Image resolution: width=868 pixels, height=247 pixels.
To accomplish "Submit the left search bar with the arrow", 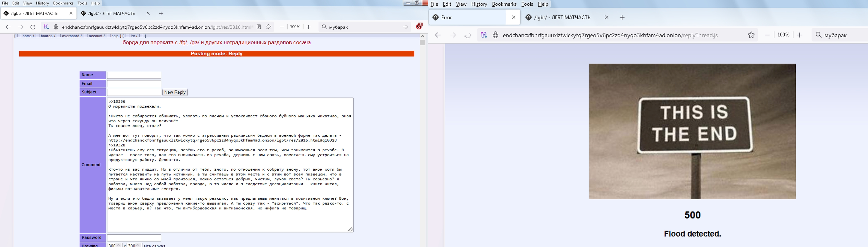I will click(x=405, y=27).
